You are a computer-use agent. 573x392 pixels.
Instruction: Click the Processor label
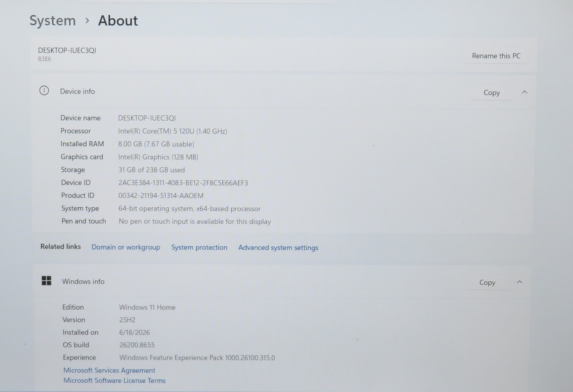76,131
